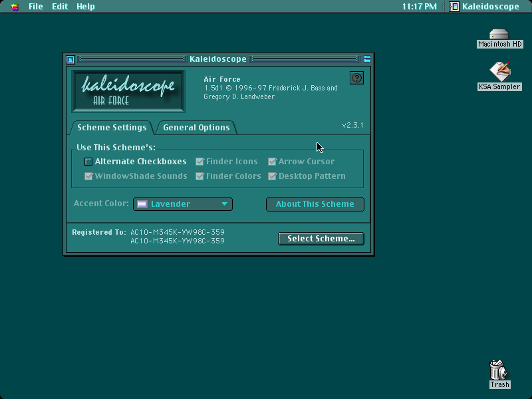The width and height of the screenshot is (532, 399).
Task: Toggle the Arrow Cursor checkbox
Action: click(301, 162)
